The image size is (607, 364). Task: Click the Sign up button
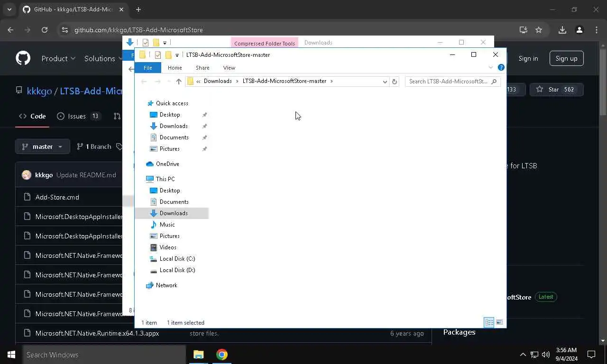(x=567, y=58)
